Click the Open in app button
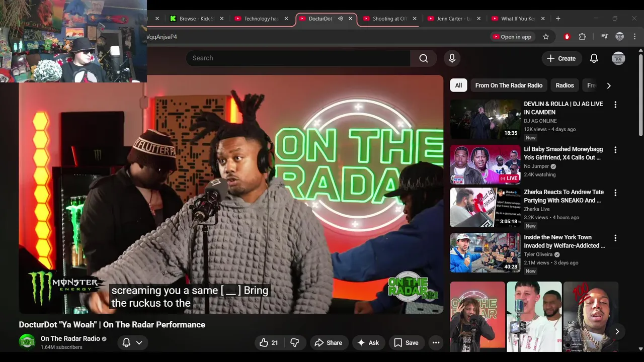The width and height of the screenshot is (644, 362). point(512,37)
